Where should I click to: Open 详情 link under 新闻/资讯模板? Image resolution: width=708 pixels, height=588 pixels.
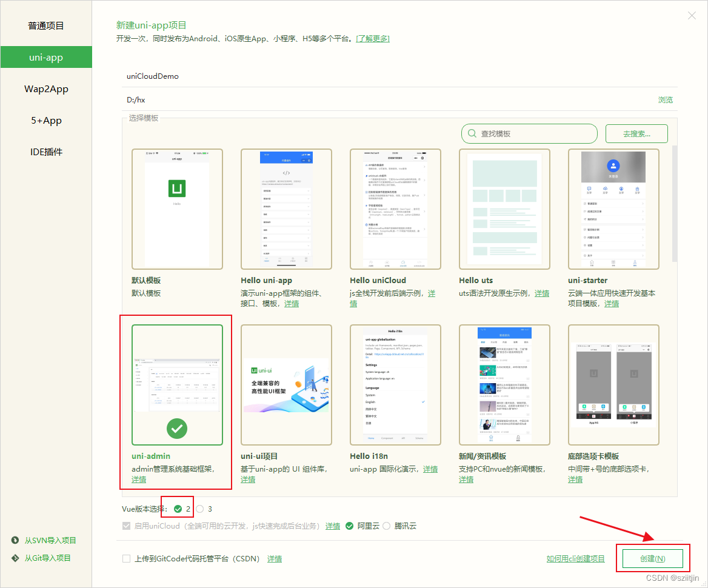[466, 479]
